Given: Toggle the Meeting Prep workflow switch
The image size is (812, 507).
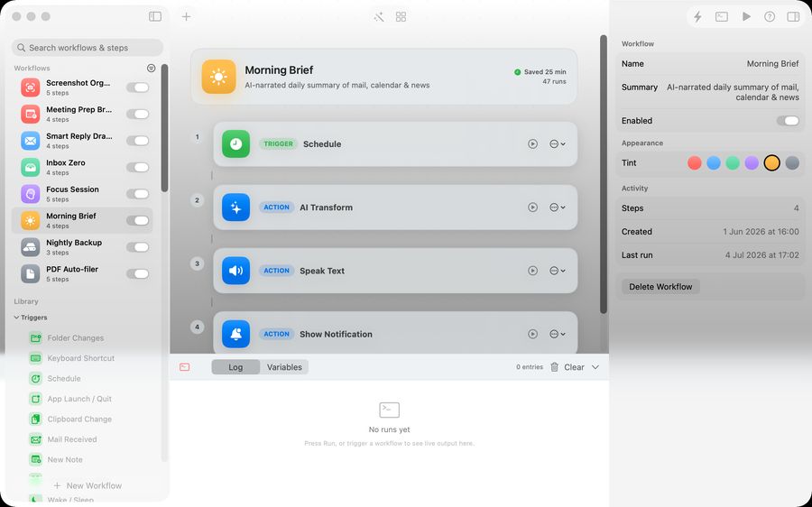Looking at the screenshot, I should tap(138, 114).
